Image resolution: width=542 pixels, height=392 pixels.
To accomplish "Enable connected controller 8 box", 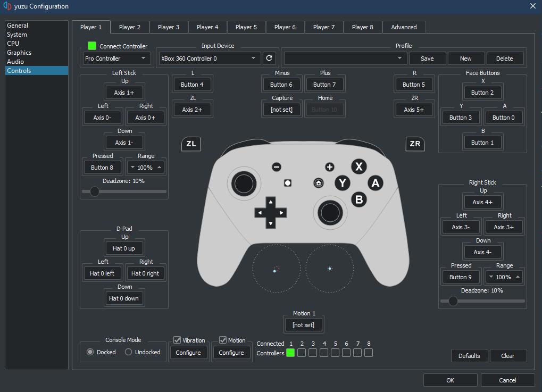I will click(x=369, y=353).
